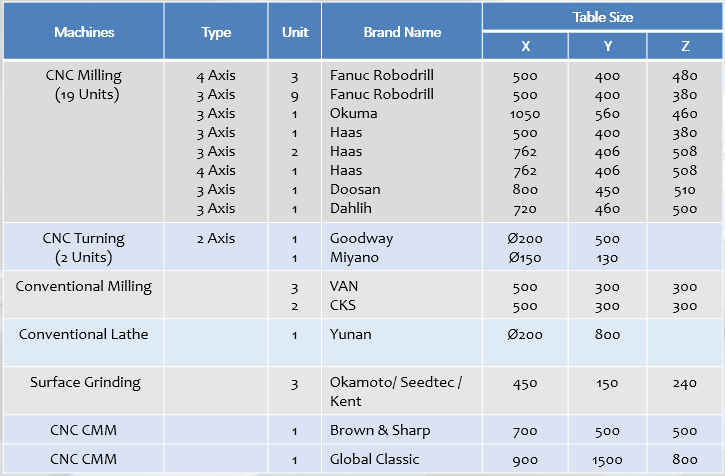
Task: Click the Doosan brand name
Action: (354, 189)
